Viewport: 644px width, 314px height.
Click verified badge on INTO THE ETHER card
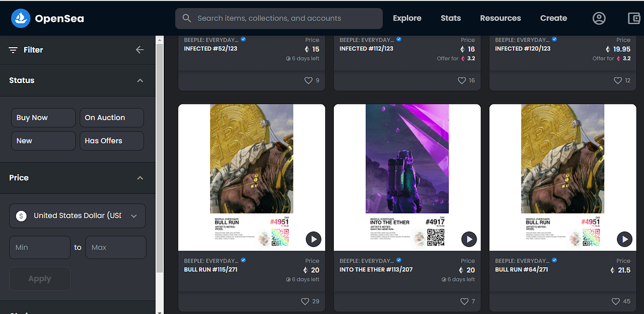click(399, 260)
